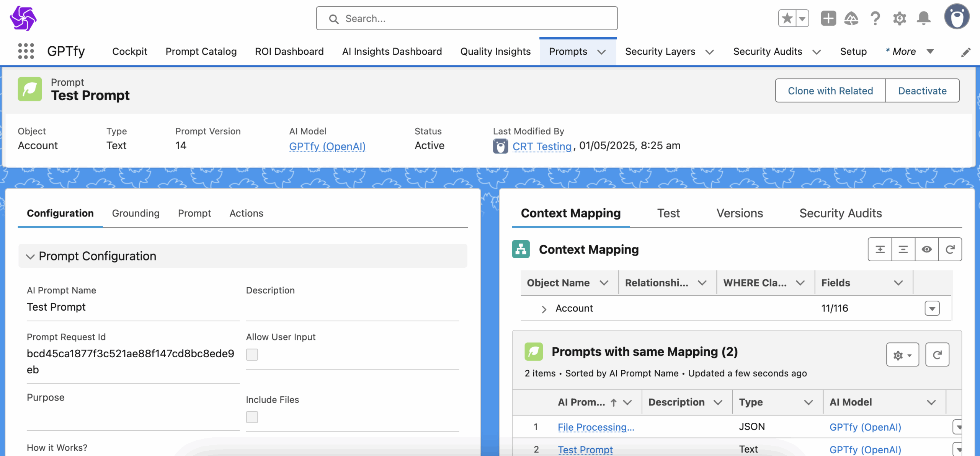Collapse the Prompt Configuration section
This screenshot has height=456, width=980.
click(x=30, y=256)
